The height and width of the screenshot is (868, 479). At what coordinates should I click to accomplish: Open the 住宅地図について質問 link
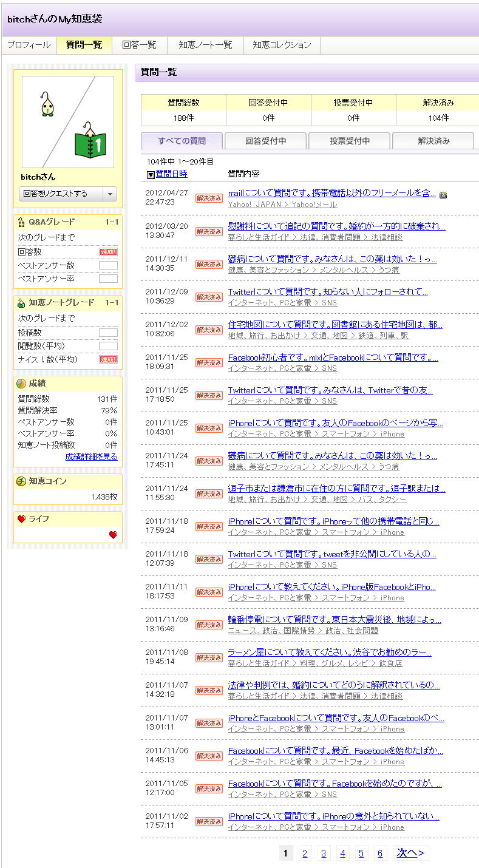tap(335, 324)
